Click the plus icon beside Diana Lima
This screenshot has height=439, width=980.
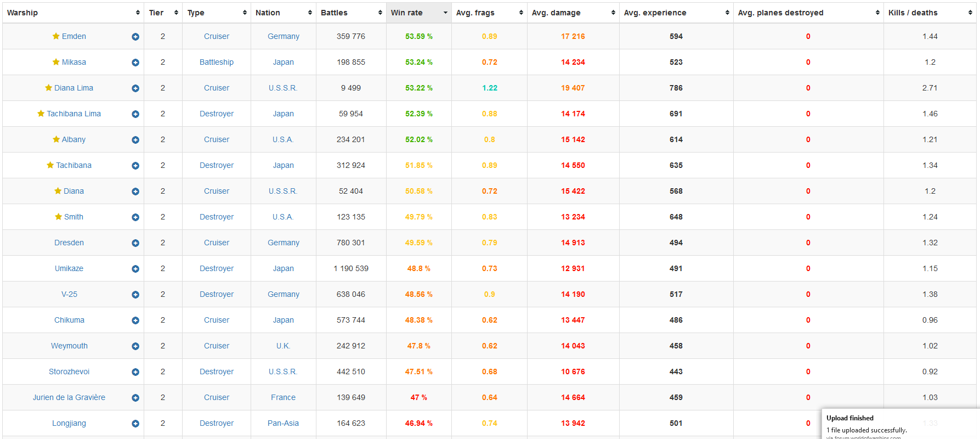[135, 88]
